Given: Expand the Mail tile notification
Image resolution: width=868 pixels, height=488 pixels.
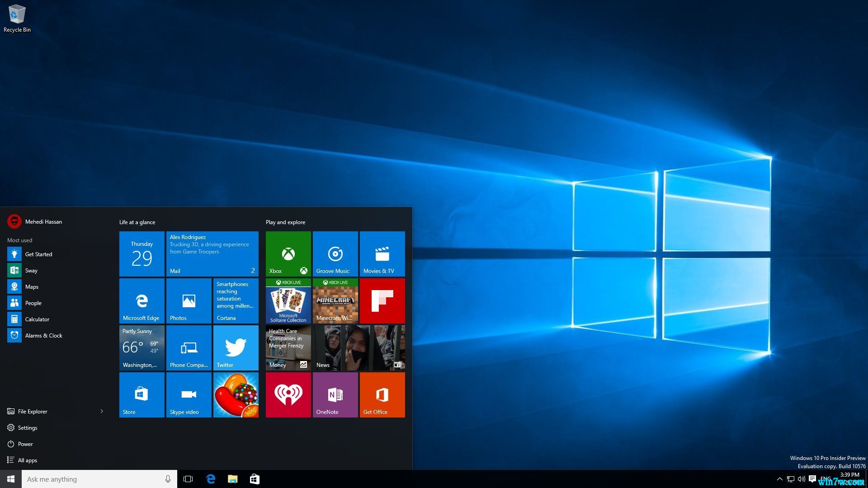Looking at the screenshot, I should (x=212, y=253).
